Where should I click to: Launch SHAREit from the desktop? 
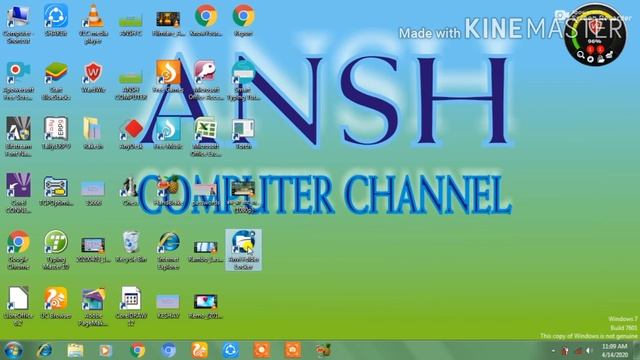click(56, 20)
